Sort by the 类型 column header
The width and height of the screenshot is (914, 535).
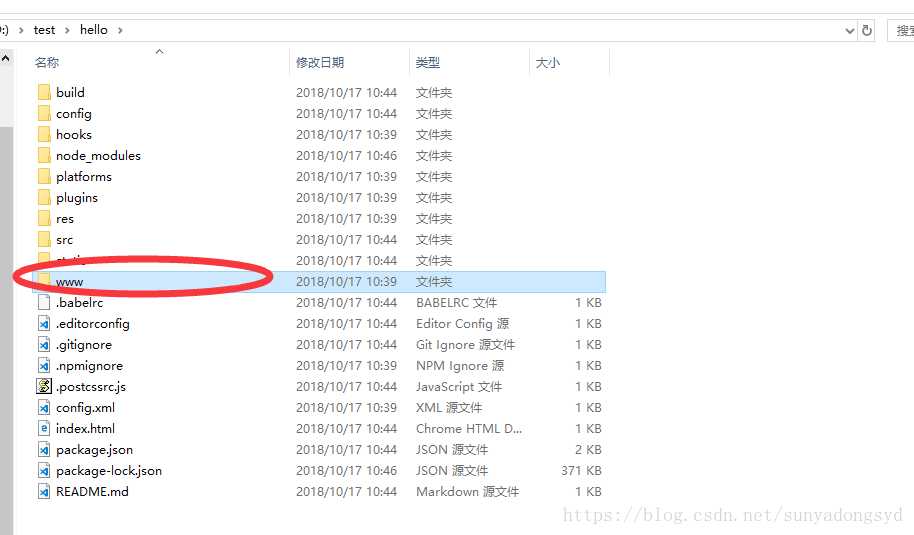428,62
